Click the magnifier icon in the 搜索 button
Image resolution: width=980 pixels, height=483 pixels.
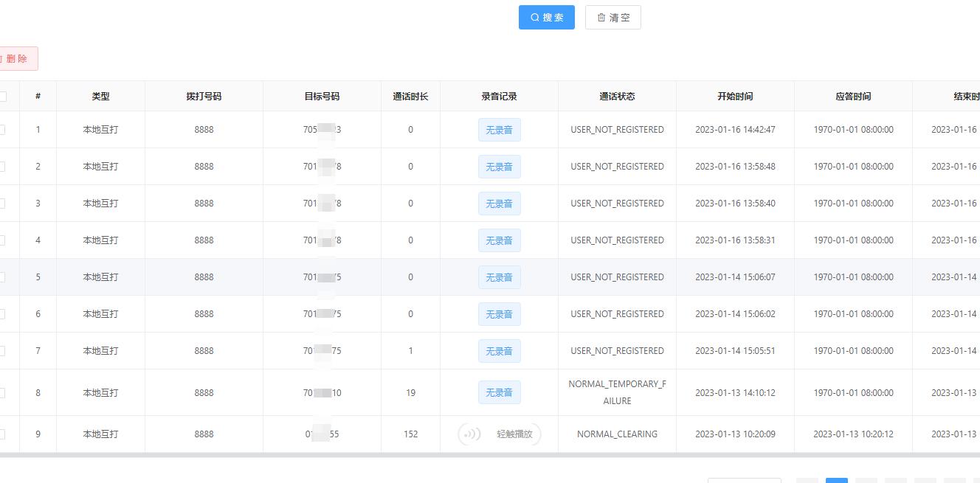click(534, 17)
